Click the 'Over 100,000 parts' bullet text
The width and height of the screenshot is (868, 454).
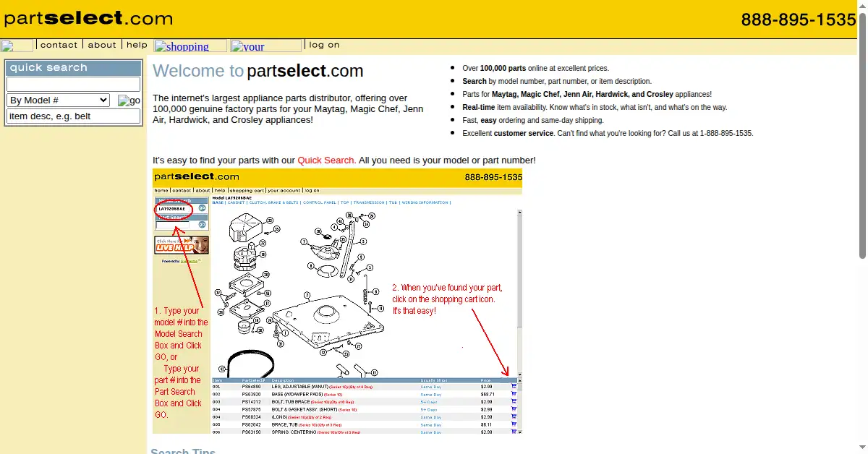[x=536, y=69]
